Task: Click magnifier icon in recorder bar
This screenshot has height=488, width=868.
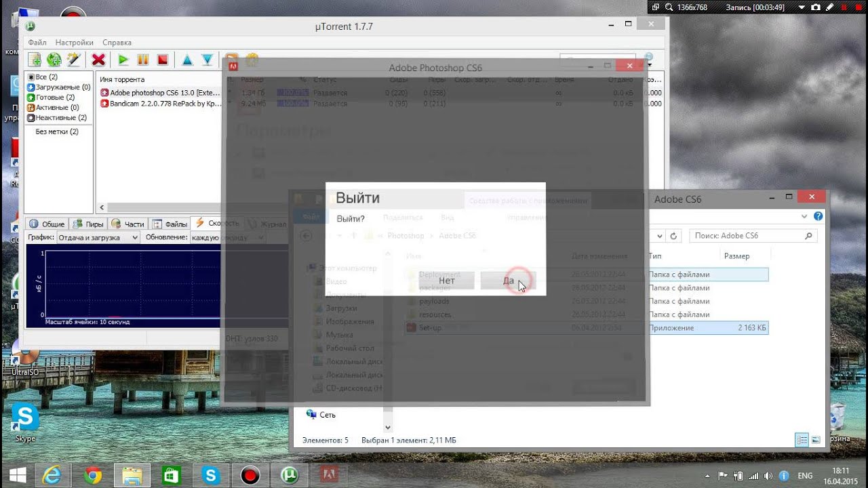Action: click(x=669, y=7)
